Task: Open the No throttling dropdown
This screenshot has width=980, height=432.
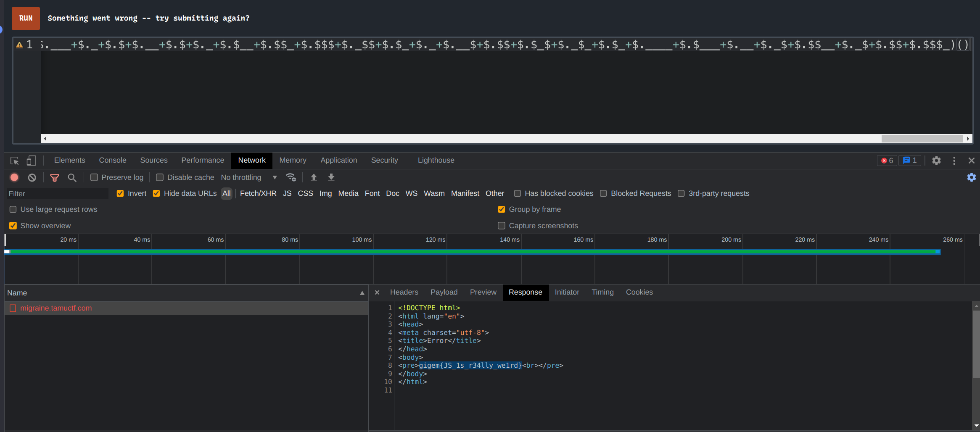Action: point(249,177)
